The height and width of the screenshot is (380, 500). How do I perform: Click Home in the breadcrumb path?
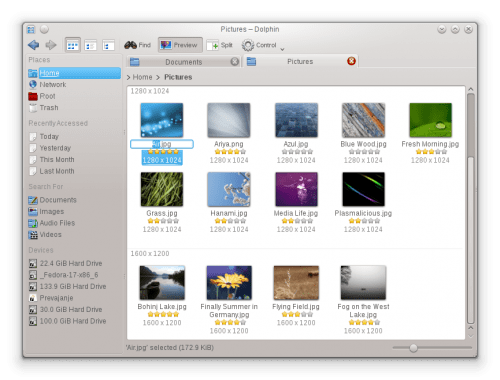pyautogui.click(x=142, y=77)
